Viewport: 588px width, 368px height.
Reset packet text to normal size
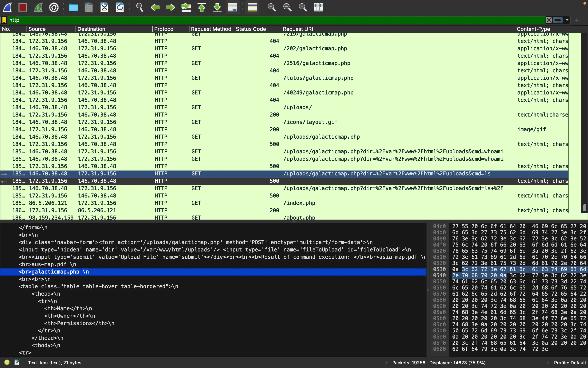click(x=303, y=7)
